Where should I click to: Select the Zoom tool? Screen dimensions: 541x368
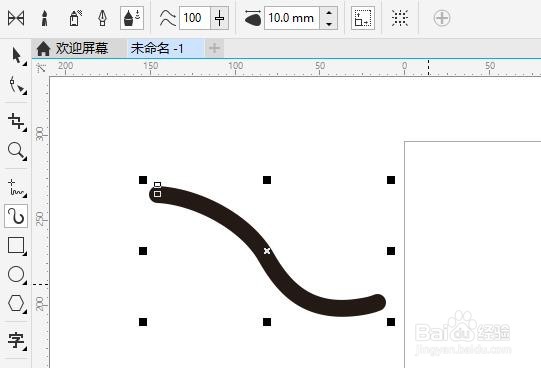point(17,151)
